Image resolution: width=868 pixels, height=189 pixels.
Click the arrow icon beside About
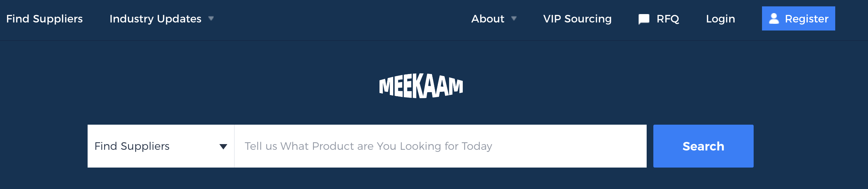[514, 18]
